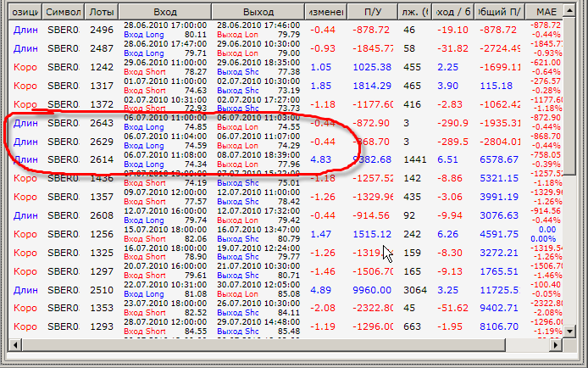Click bars held value 3064
Viewport: 588px width, 368px height.
pyautogui.click(x=415, y=290)
